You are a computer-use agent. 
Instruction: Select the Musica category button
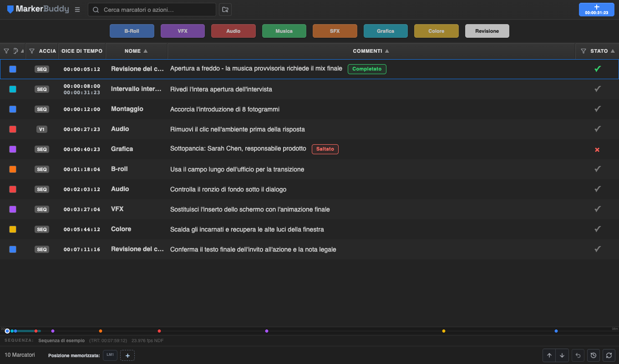[284, 31]
